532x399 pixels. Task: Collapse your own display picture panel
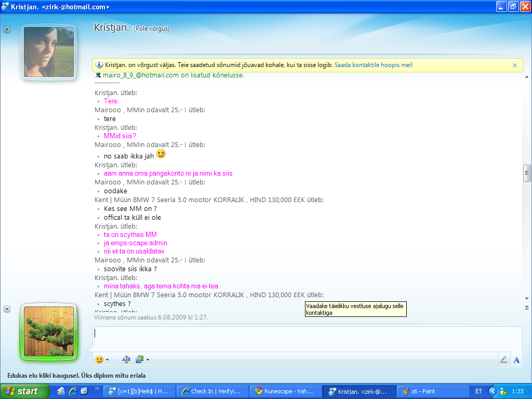pyautogui.click(x=7, y=309)
